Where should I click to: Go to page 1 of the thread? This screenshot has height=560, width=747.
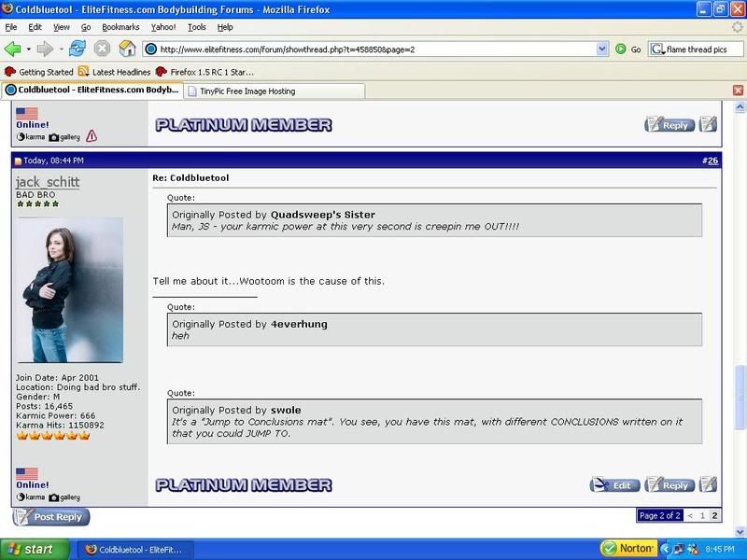(x=702, y=515)
